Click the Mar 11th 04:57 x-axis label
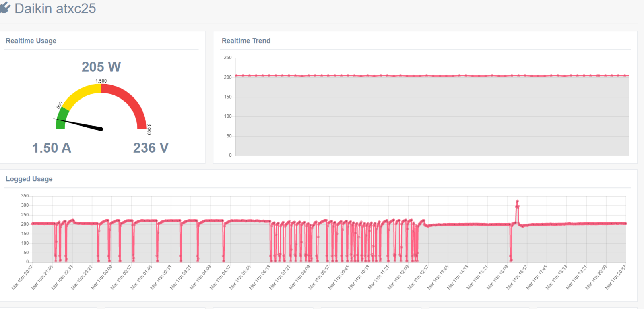The height and width of the screenshot is (309, 644). click(220, 277)
